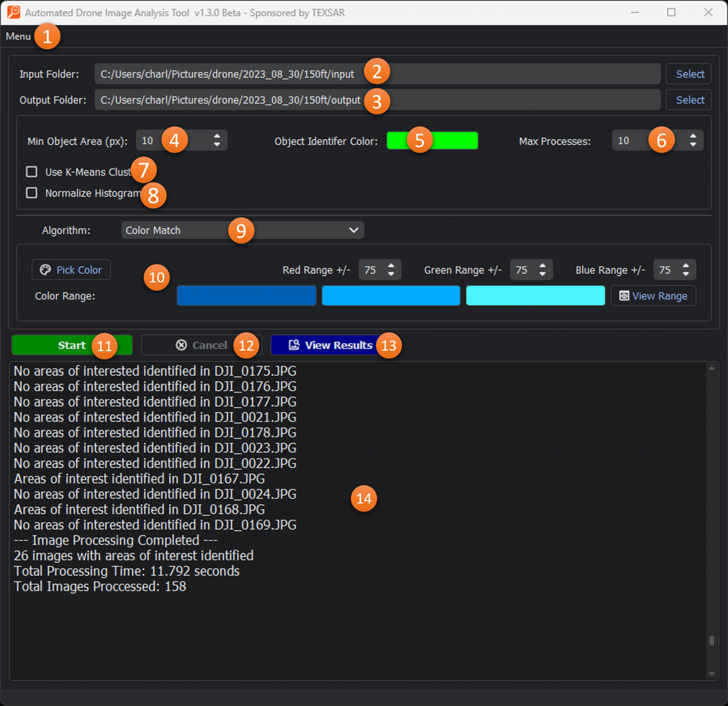This screenshot has width=728, height=706.
Task: Open the Algorithm dropdown
Action: click(x=354, y=230)
